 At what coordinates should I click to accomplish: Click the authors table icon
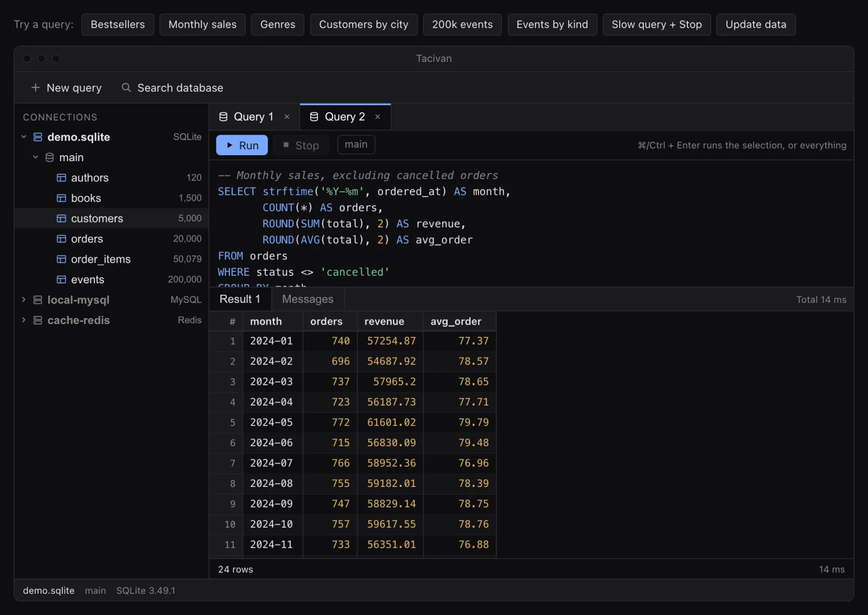click(61, 177)
